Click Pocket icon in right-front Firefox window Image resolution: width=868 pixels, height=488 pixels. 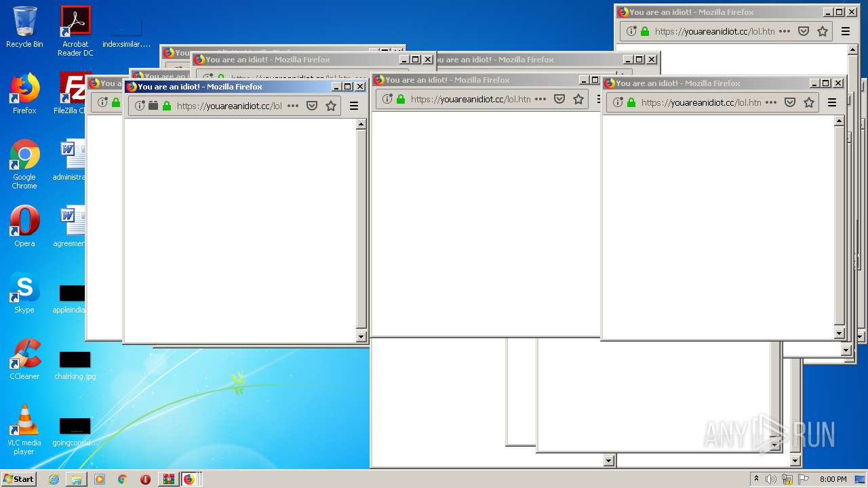tap(790, 102)
